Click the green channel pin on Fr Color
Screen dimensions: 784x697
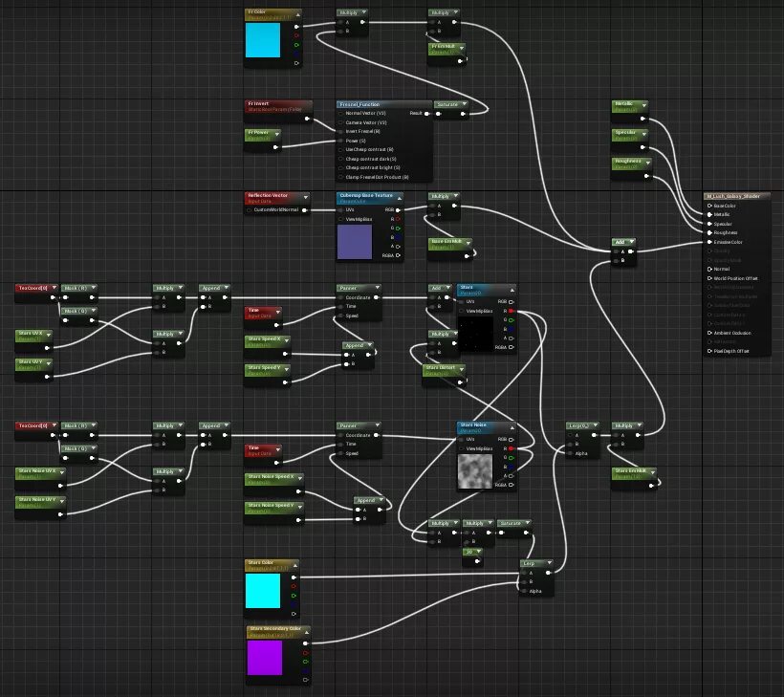(296, 45)
